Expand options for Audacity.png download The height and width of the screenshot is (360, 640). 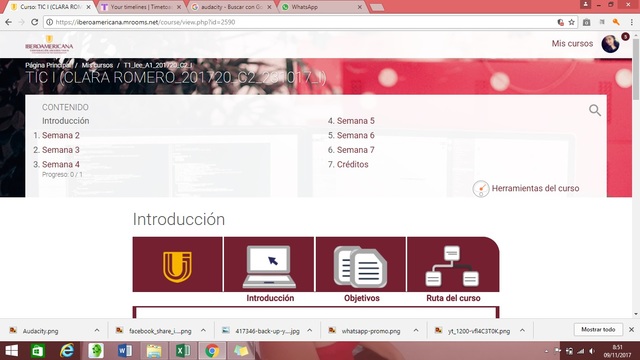point(97,331)
